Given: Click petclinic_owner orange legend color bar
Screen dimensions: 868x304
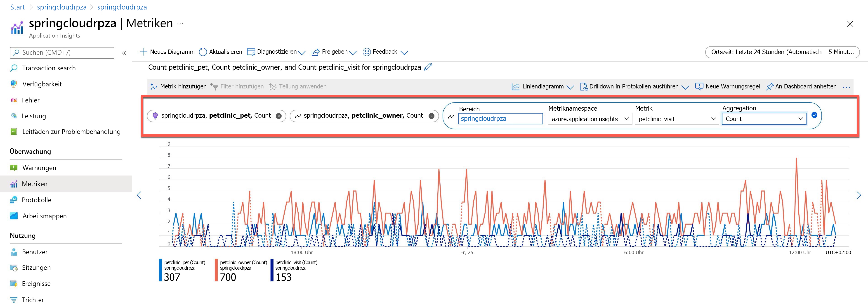Looking at the screenshot, I should tap(216, 270).
